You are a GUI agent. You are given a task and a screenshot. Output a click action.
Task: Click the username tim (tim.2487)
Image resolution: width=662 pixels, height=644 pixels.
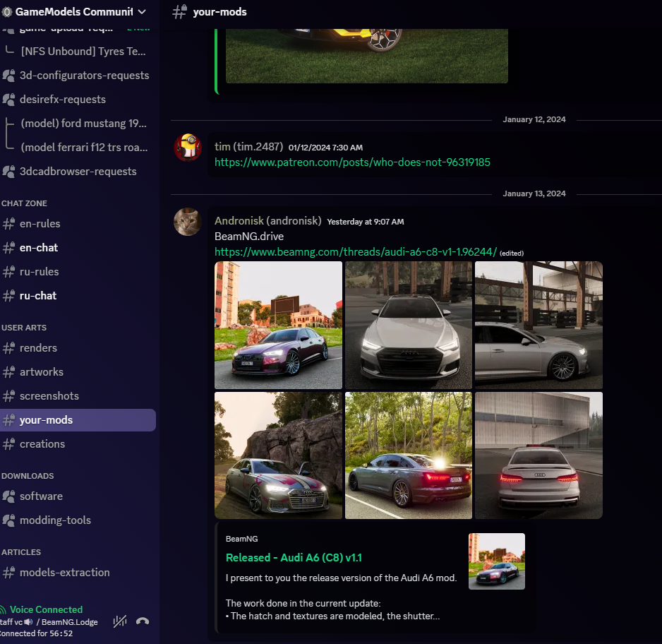(248, 147)
